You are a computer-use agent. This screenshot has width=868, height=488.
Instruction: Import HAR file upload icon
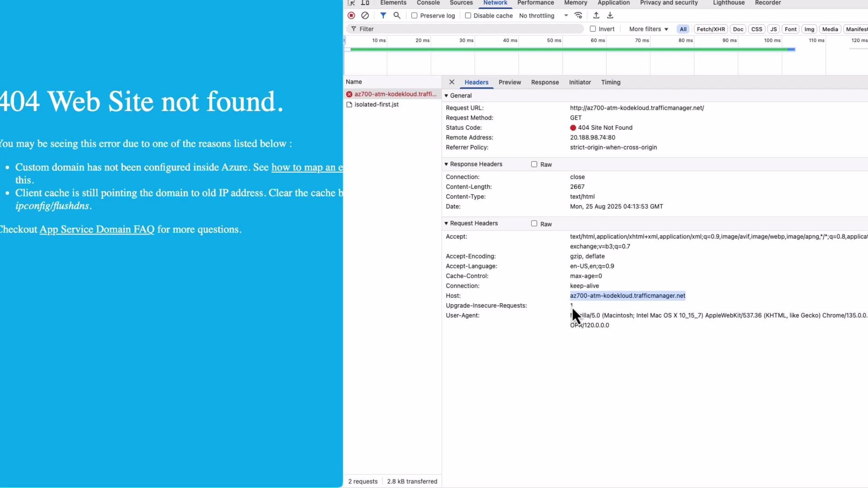(596, 15)
